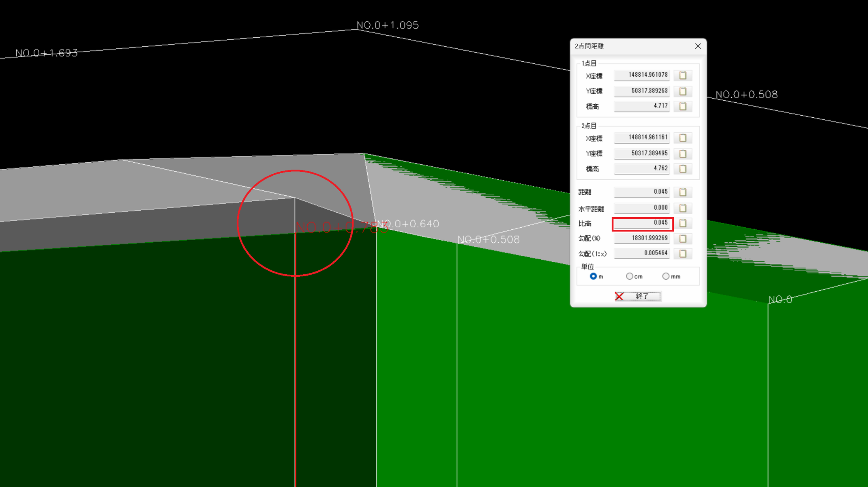
Task: Click the 勾配(%) field 18301.999269
Action: [x=642, y=238]
